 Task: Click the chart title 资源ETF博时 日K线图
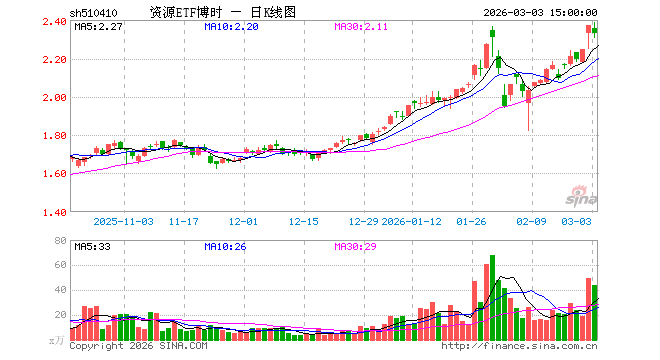(x=223, y=13)
